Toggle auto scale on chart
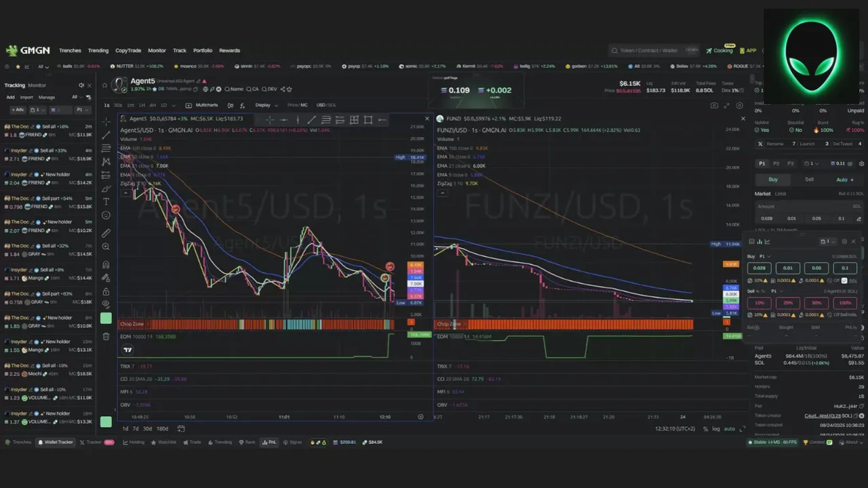The width and height of the screenshot is (868, 488). coord(730,429)
